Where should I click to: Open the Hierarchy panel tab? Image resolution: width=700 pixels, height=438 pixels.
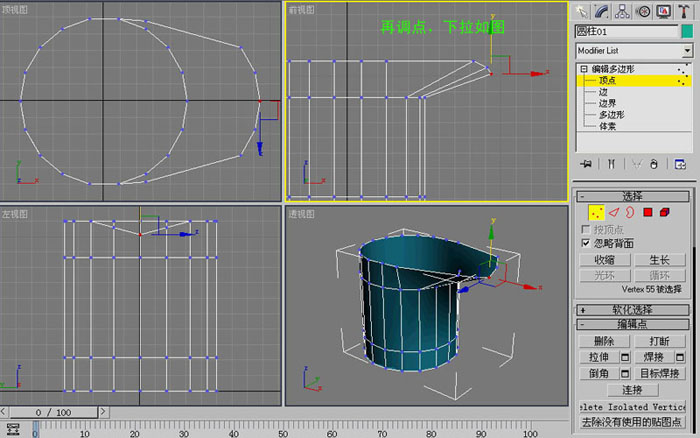[x=622, y=12]
